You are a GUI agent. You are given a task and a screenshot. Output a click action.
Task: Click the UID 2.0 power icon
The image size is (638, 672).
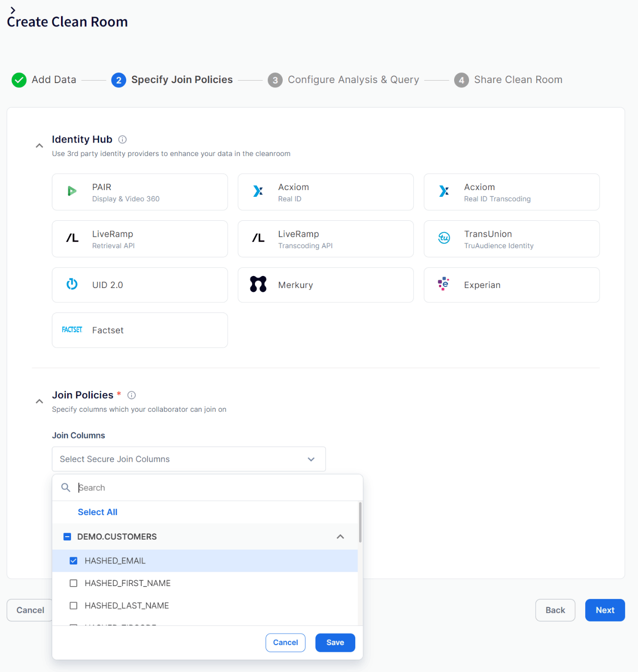72,284
